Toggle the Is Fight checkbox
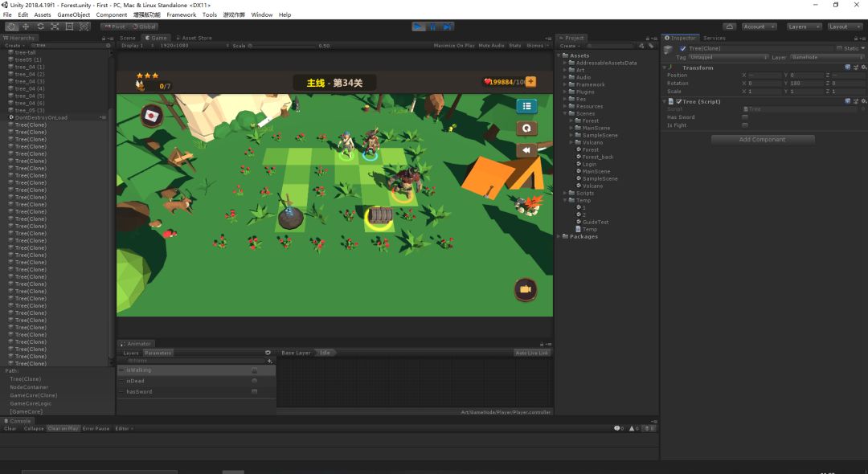 coord(745,125)
